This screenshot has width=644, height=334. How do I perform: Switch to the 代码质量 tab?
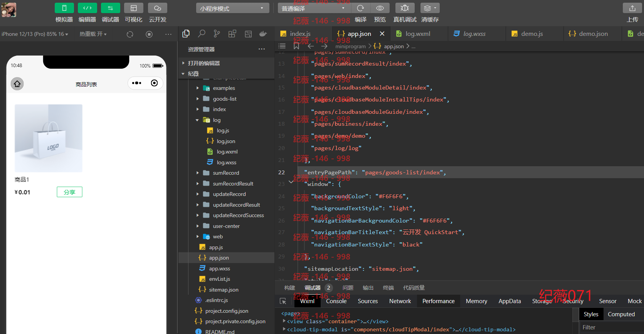pyautogui.click(x=414, y=288)
